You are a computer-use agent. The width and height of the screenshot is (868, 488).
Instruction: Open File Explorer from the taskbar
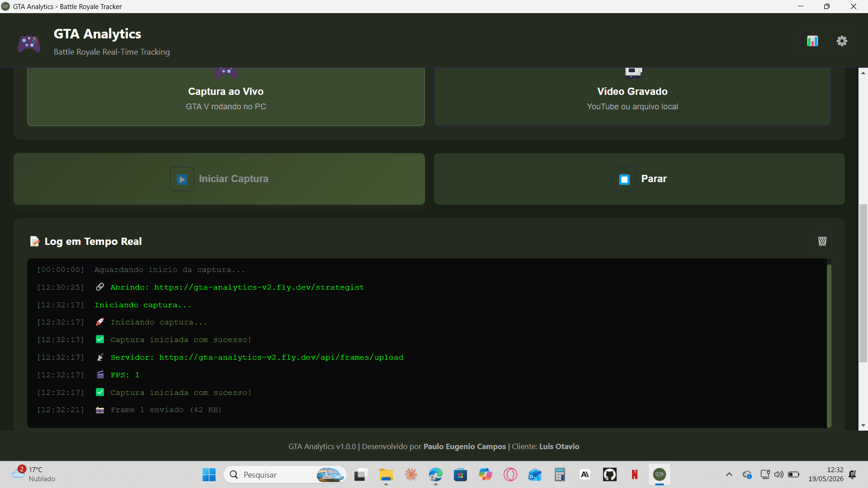(x=386, y=474)
